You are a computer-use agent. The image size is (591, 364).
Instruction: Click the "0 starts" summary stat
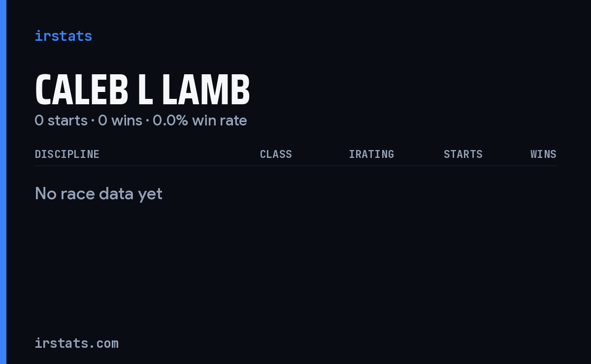click(61, 121)
